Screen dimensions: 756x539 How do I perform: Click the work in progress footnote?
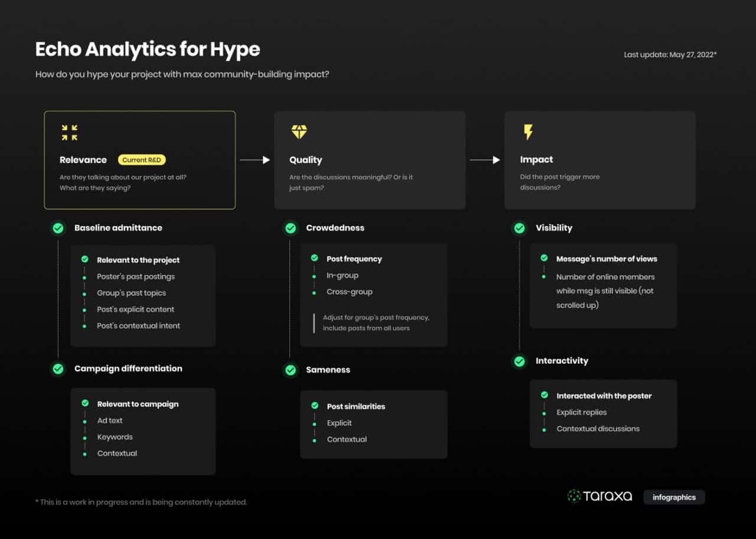(141, 502)
